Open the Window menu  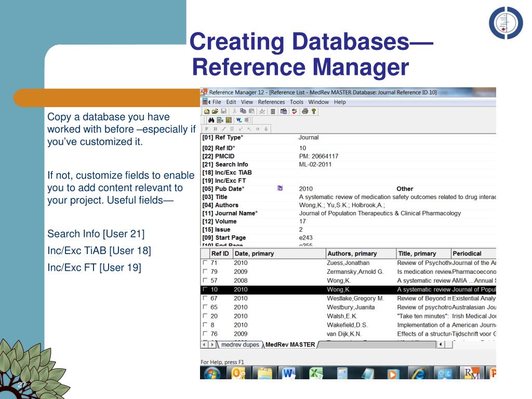coord(318,102)
